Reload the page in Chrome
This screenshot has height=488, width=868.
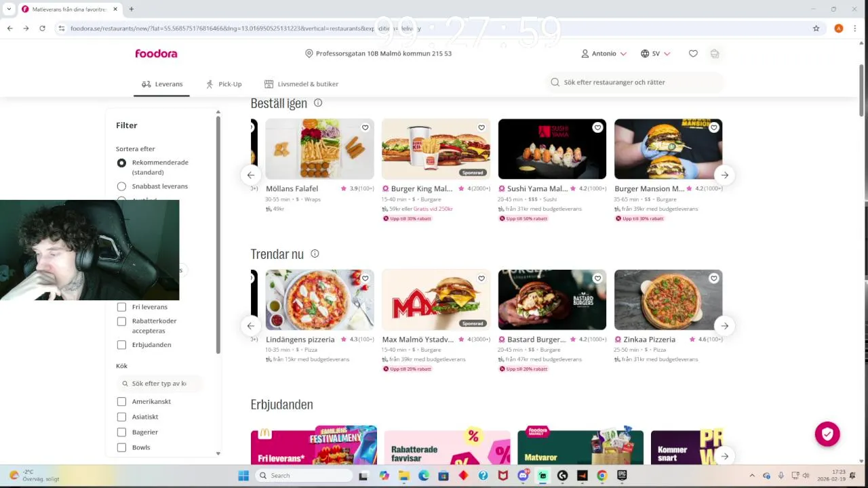click(42, 28)
